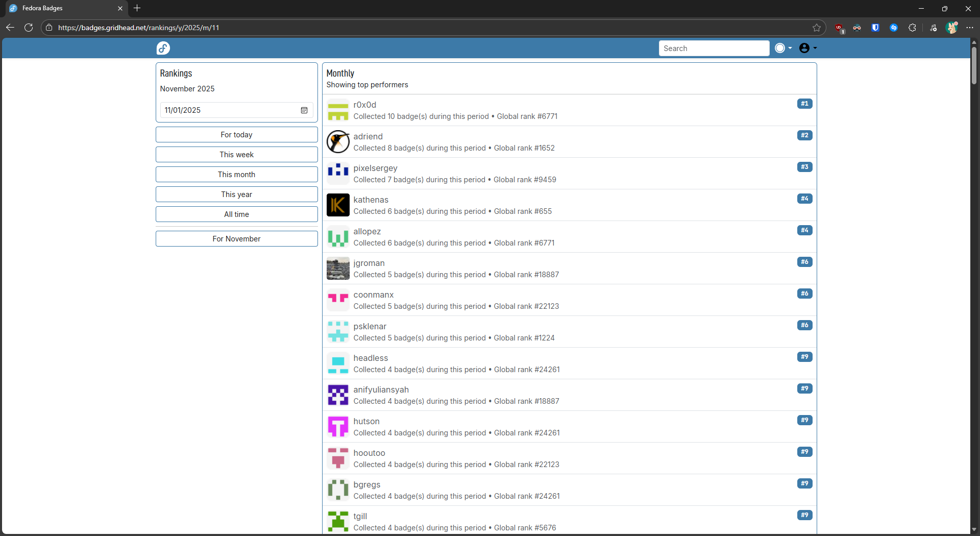Click the Fedora logo in the header
This screenshot has width=980, height=536.
pyautogui.click(x=163, y=48)
